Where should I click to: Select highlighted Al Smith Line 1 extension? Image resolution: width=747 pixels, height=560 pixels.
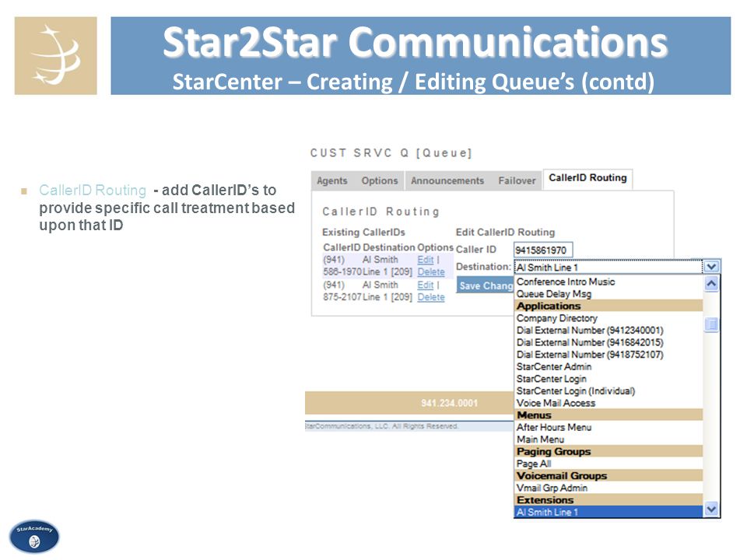(x=608, y=513)
